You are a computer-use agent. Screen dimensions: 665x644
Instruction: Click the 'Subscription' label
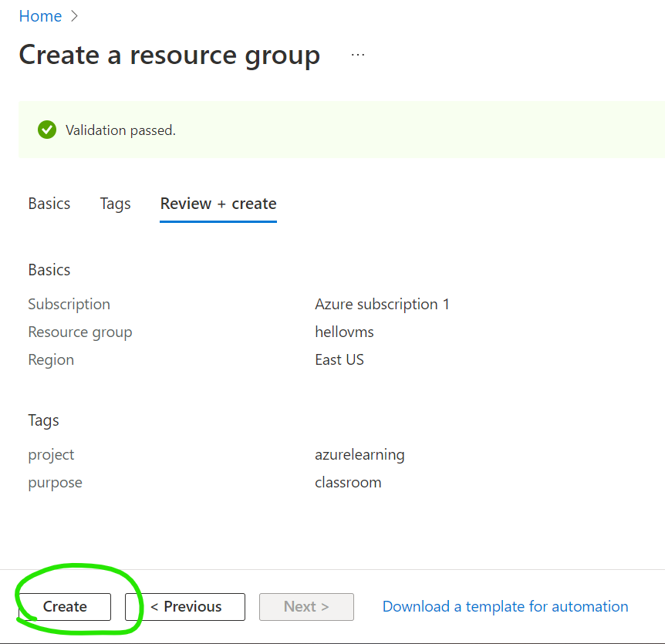click(x=69, y=305)
